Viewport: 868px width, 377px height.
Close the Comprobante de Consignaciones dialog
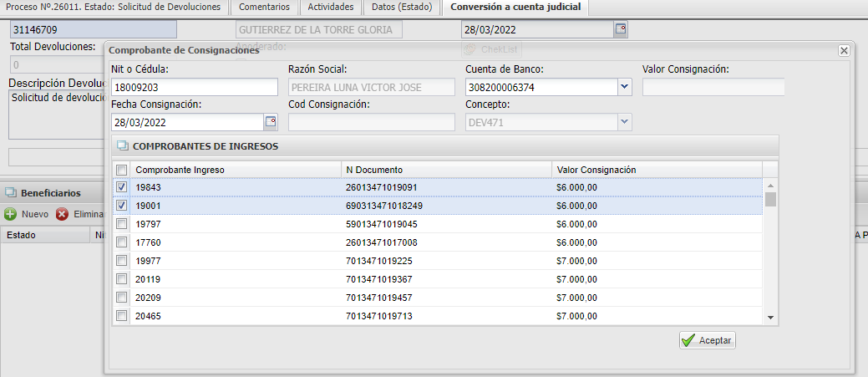(x=844, y=51)
